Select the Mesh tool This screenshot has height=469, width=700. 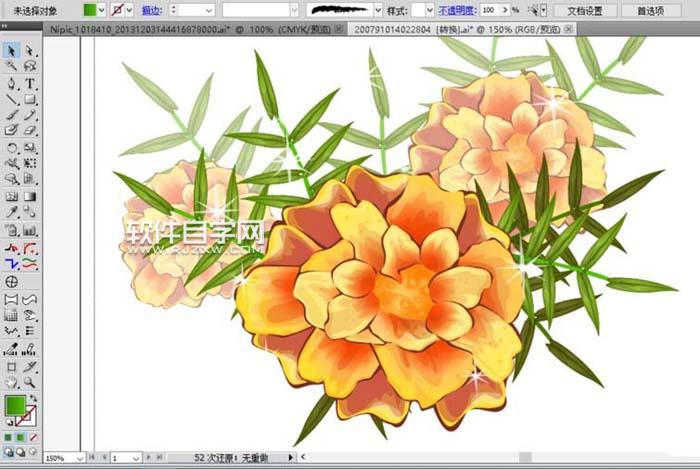click(12, 196)
